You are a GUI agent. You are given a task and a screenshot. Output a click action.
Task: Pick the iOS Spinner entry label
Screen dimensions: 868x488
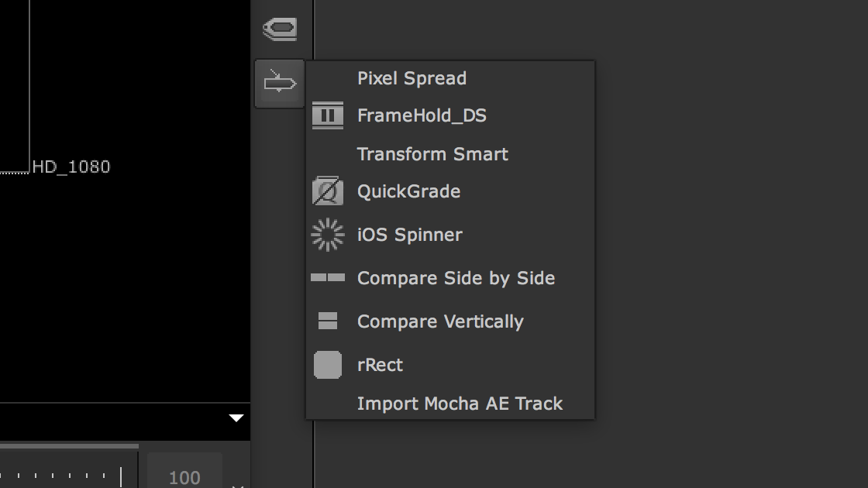coord(410,235)
